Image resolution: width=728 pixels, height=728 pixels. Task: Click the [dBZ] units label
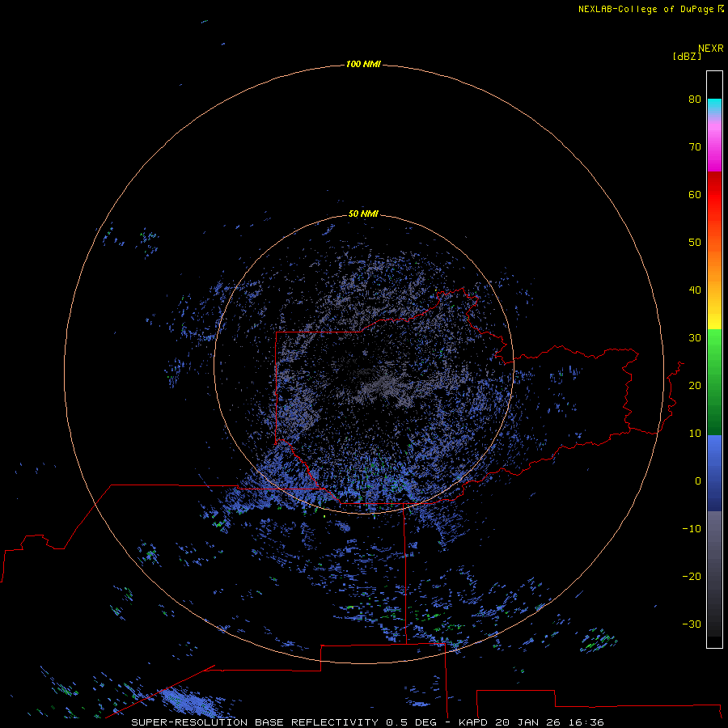click(x=687, y=56)
